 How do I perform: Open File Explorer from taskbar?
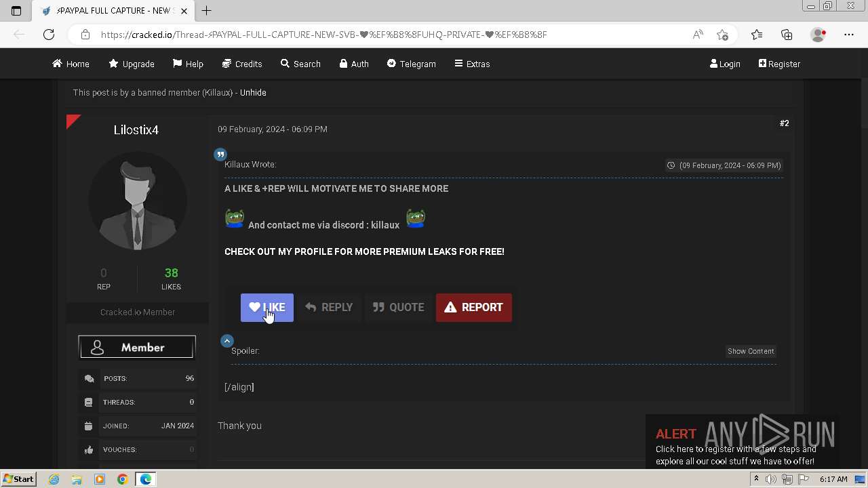(77, 479)
